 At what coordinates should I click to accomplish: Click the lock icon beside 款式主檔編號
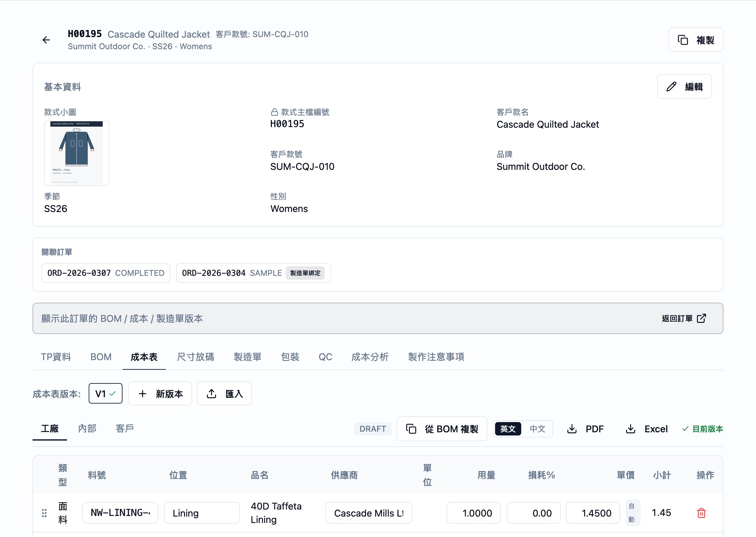[274, 112]
